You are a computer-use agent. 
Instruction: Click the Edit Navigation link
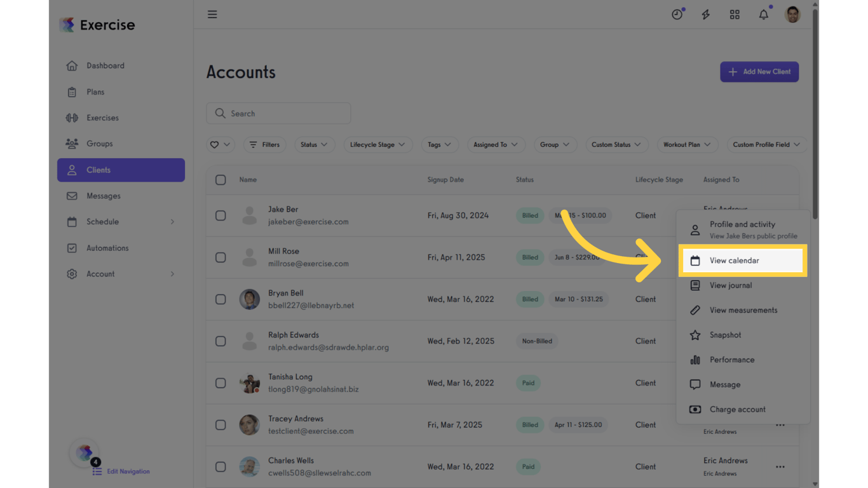127,471
